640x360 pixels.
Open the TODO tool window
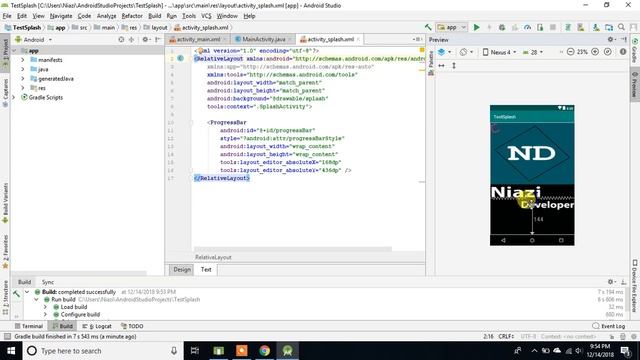(132, 326)
